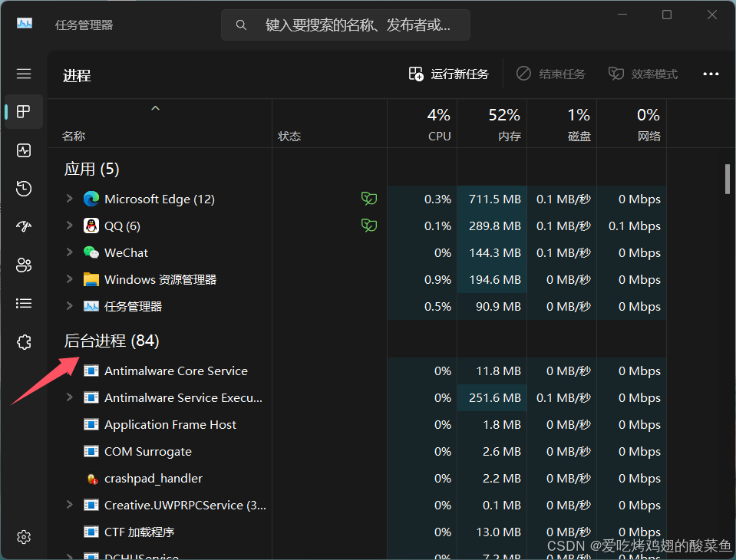Screen dimensions: 736x560
Task: Open the hamburger navigation menu
Action: click(x=24, y=74)
